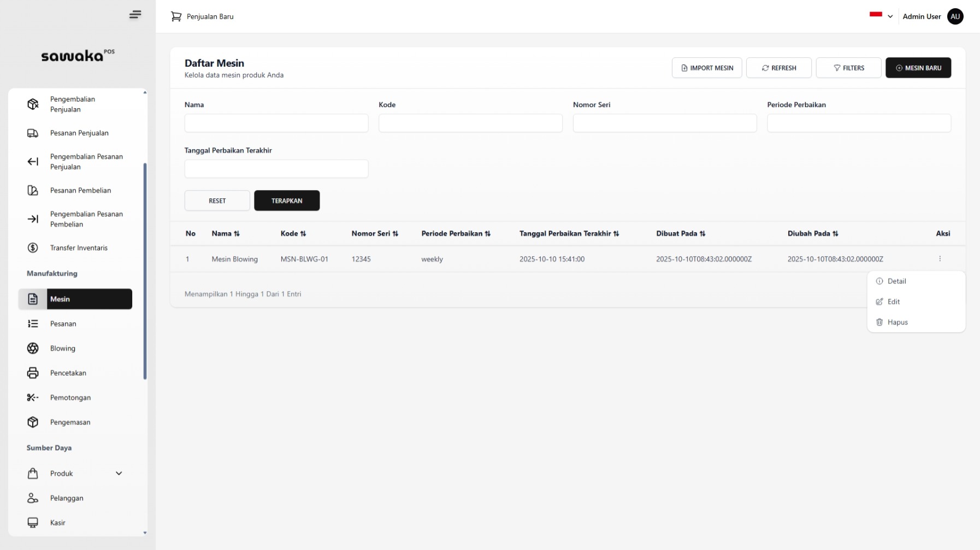Click the TERAPKAN filter button

pos(287,200)
